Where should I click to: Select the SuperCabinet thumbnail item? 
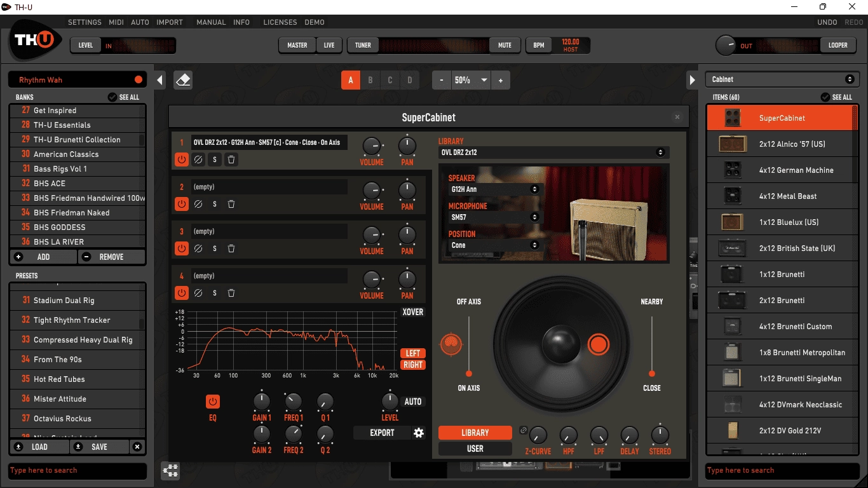click(x=733, y=118)
